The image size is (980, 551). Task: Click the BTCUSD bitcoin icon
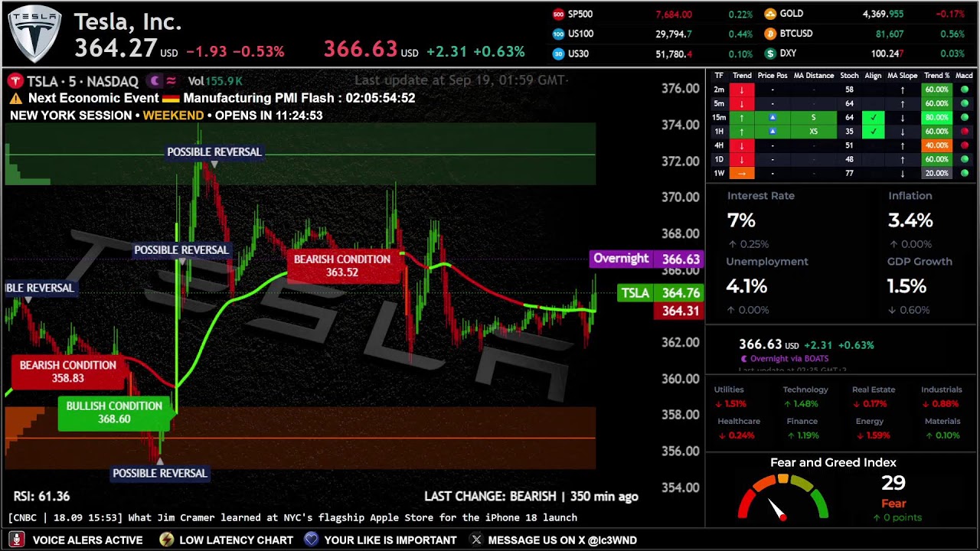point(770,34)
